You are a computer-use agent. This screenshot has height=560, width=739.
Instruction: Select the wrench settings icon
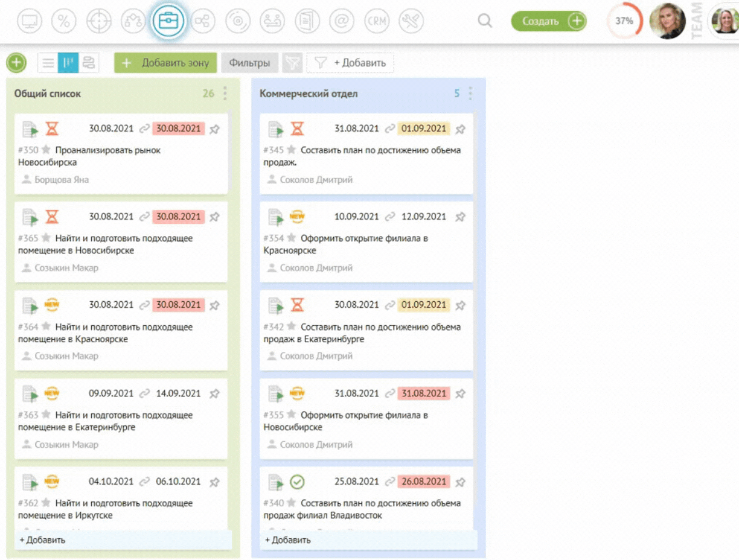point(411,21)
